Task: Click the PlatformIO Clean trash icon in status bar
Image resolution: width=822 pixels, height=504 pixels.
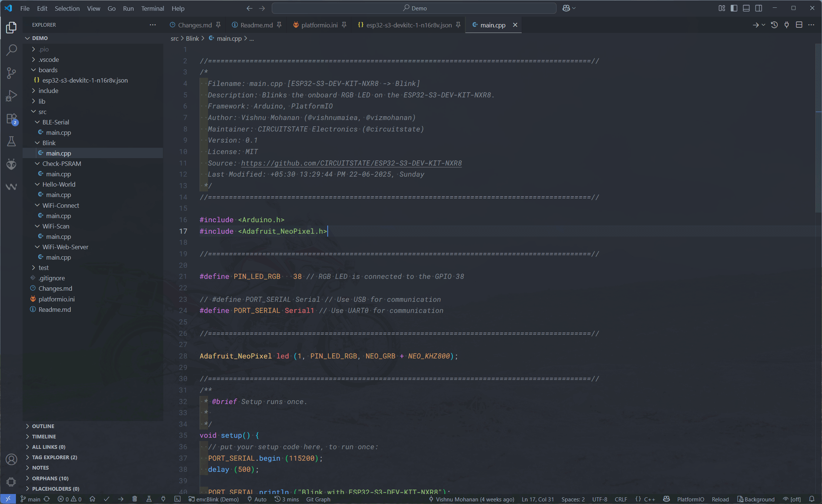Action: tap(135, 499)
